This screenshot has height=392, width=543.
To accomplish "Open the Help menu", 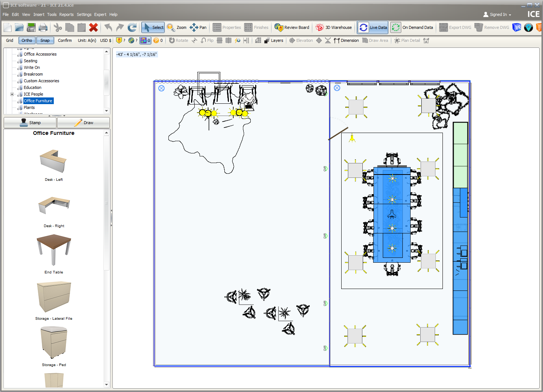I will click(113, 14).
